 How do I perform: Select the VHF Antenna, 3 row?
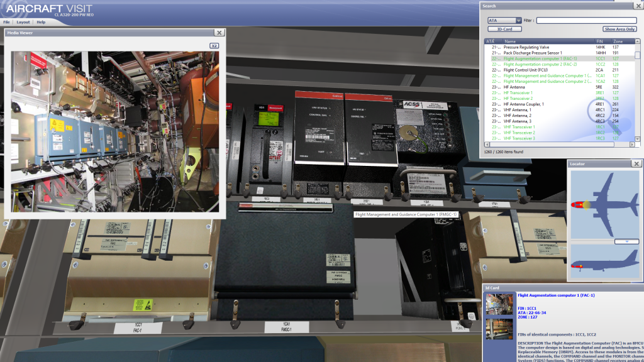pyautogui.click(x=560, y=121)
